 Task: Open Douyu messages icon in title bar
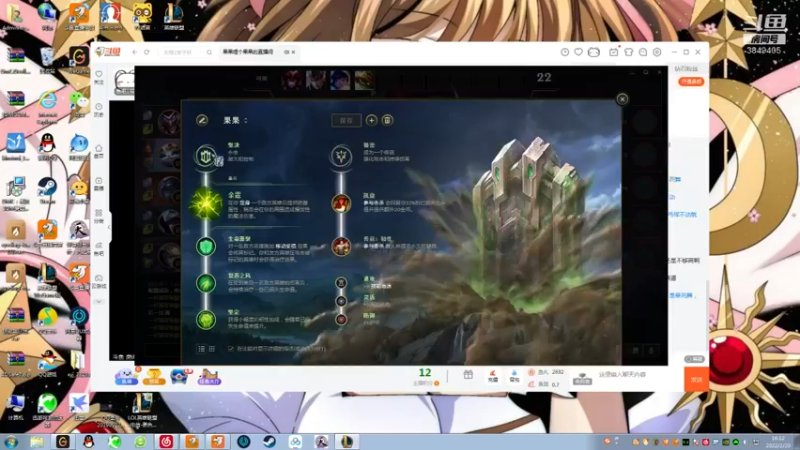point(643,52)
